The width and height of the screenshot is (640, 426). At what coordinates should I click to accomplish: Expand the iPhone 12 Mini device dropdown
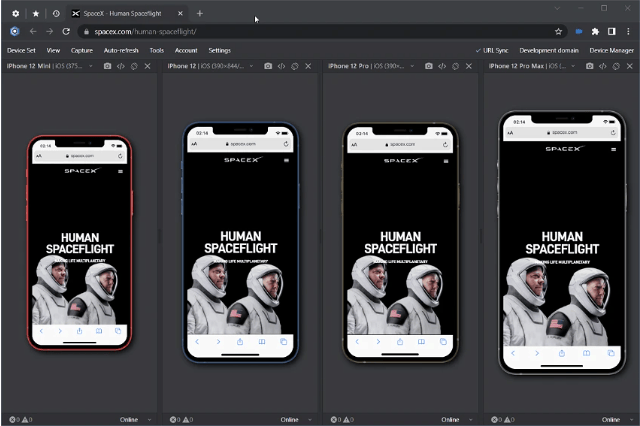91,66
